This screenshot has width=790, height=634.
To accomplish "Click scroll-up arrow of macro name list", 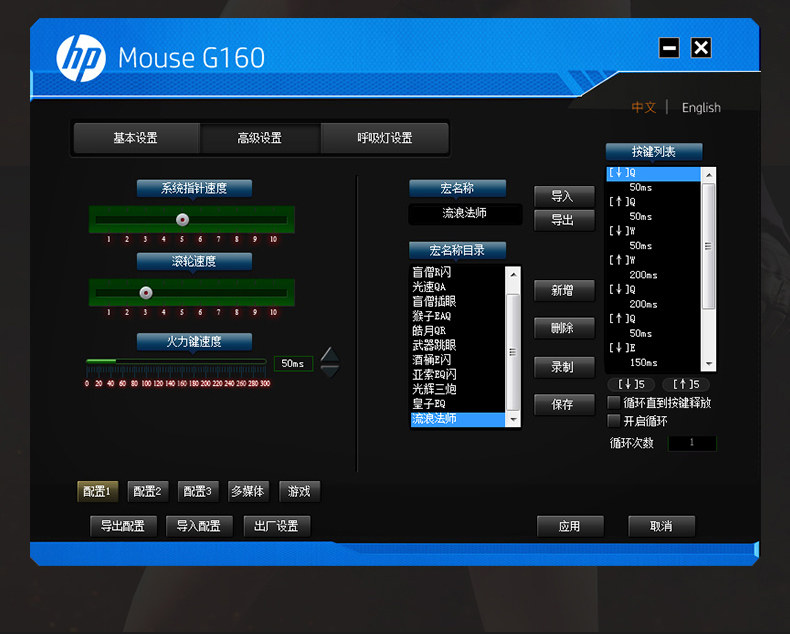I will [513, 275].
